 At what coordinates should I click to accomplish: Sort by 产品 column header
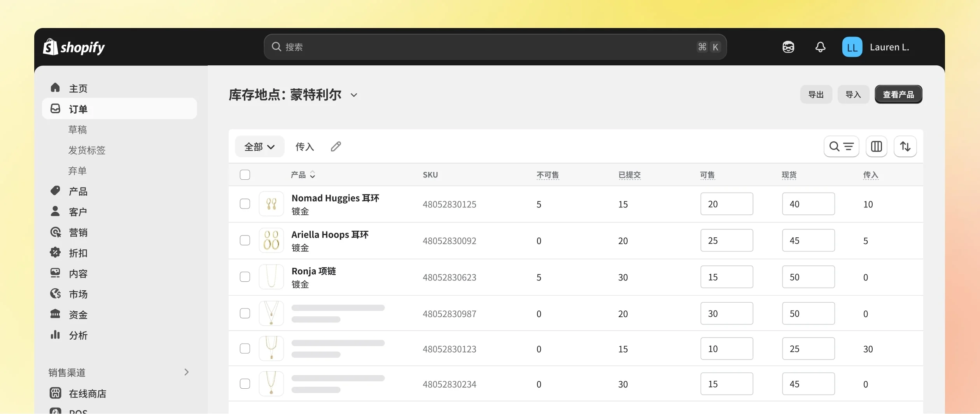pyautogui.click(x=303, y=175)
